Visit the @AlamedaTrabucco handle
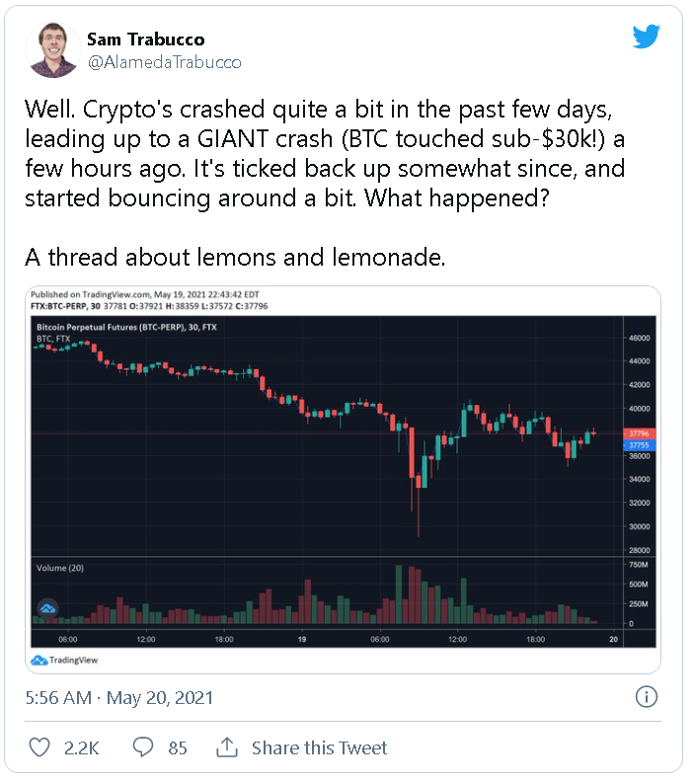The width and height of the screenshot is (694, 784). 164,62
